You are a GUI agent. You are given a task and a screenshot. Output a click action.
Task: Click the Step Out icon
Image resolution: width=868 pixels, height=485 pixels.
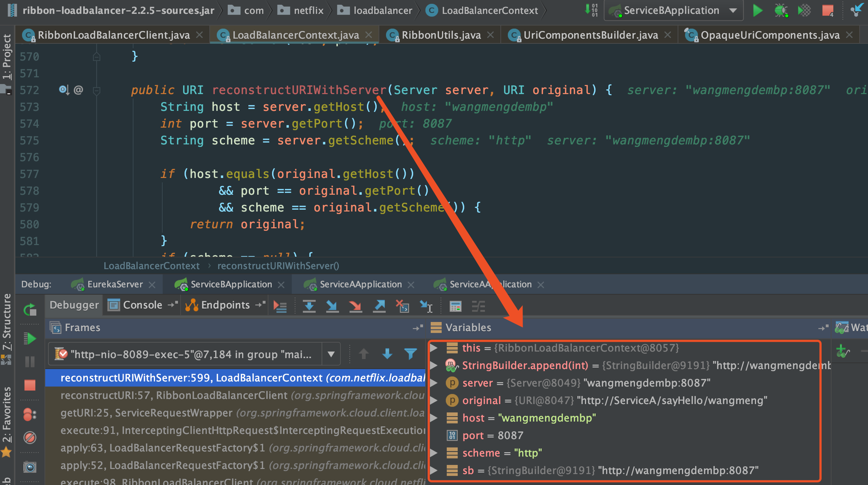(379, 306)
